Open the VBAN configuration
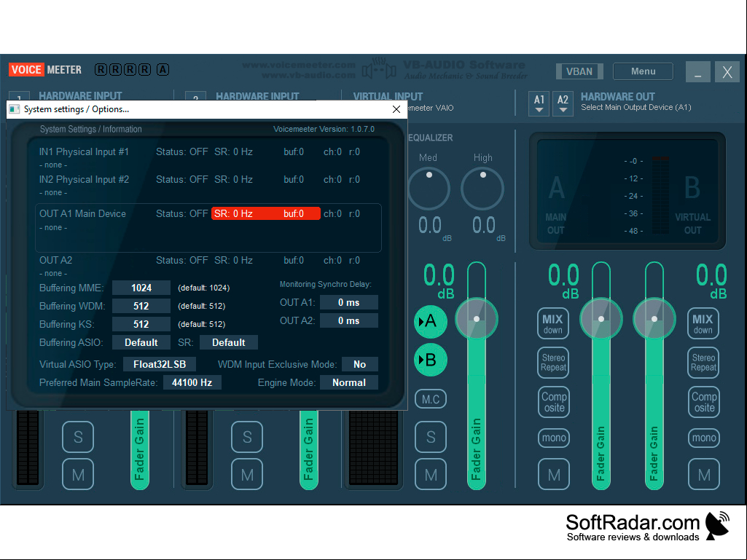The width and height of the screenshot is (747, 560). point(579,71)
